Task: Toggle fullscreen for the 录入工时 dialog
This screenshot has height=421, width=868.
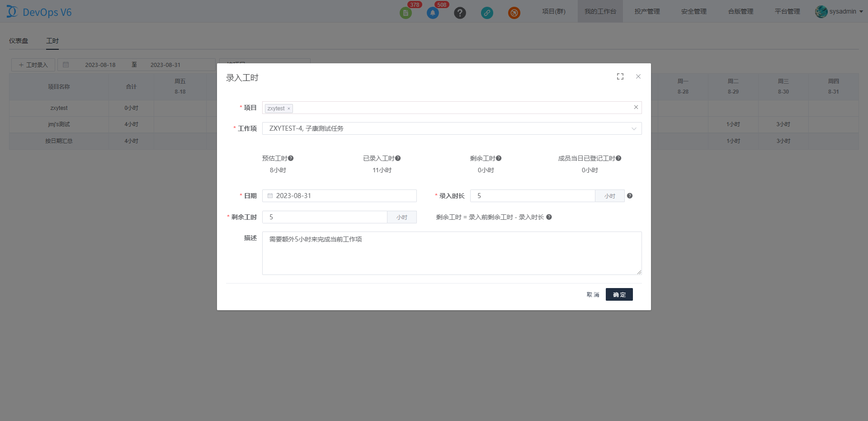Action: click(x=620, y=77)
